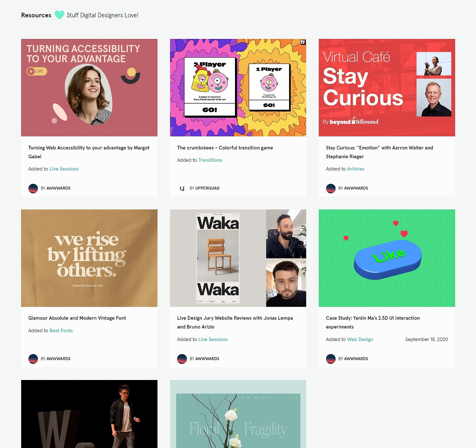The image size is (476, 448).
Task: Open the Floral Fragility thumbnail
Action: (238, 414)
